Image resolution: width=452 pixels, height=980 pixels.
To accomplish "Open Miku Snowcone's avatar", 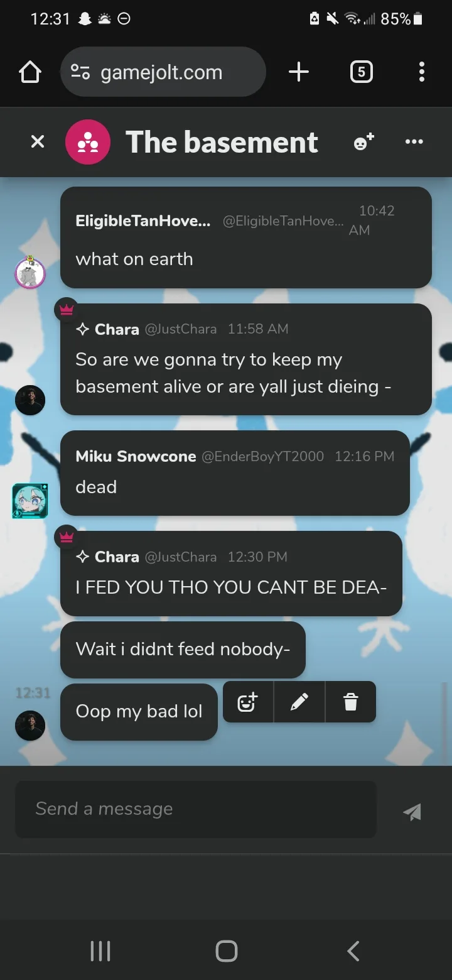I will [x=30, y=501].
